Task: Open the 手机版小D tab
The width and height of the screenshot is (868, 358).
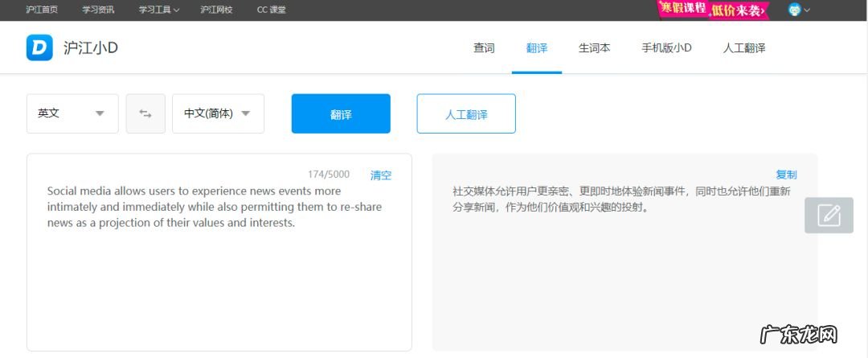Action: [666, 48]
